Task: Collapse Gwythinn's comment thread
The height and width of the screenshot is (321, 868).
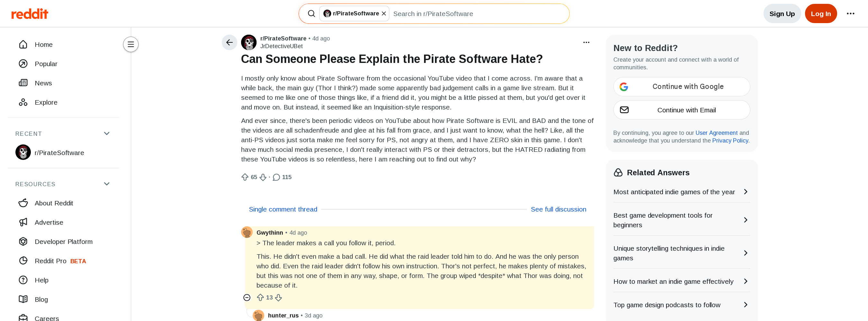Action: pyautogui.click(x=247, y=298)
